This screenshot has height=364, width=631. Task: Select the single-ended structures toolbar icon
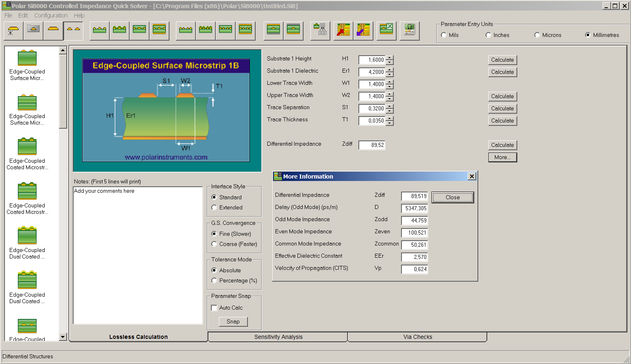53,31
